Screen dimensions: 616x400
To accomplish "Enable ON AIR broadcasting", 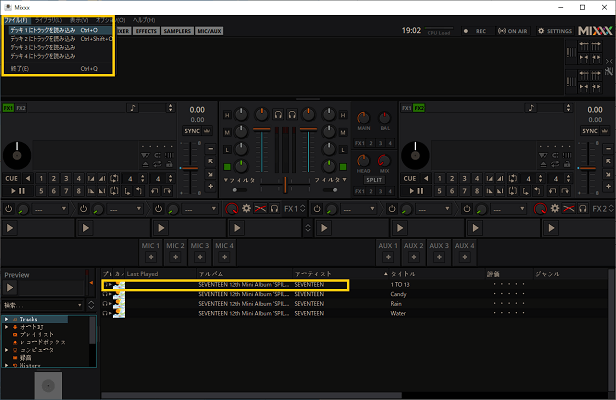I will [x=513, y=31].
